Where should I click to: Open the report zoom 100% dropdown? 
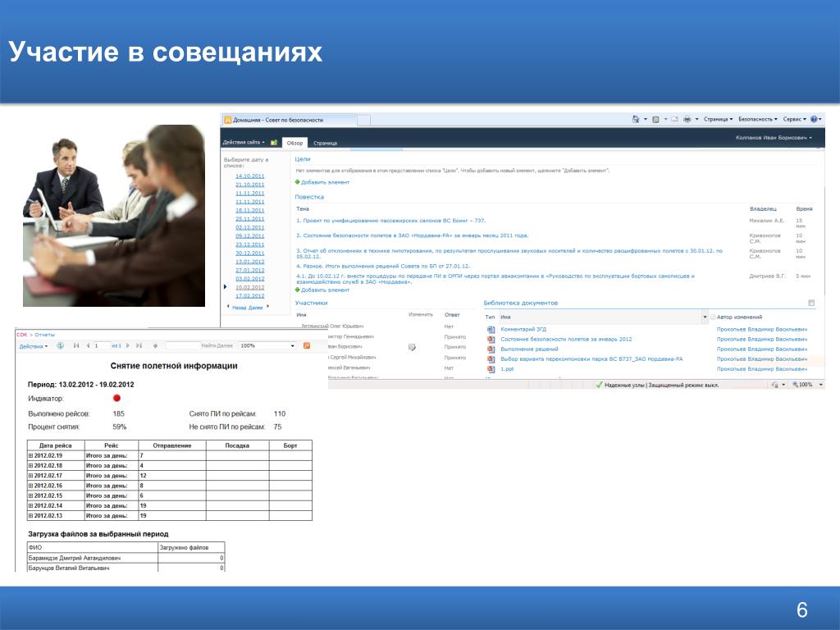click(267, 346)
